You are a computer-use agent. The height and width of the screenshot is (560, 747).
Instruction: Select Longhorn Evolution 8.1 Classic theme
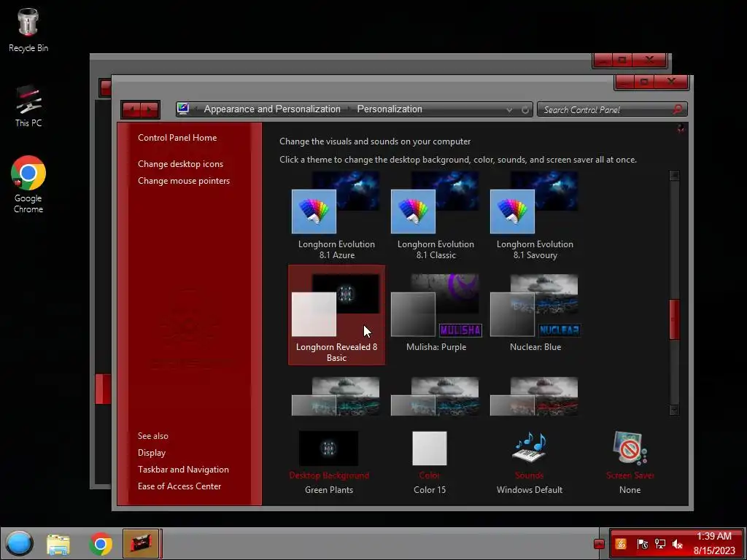[436, 216]
